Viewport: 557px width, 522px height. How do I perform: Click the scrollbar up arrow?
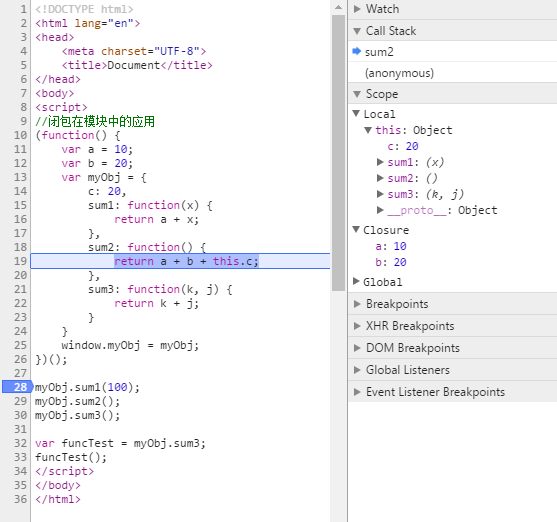tap(338, 7)
